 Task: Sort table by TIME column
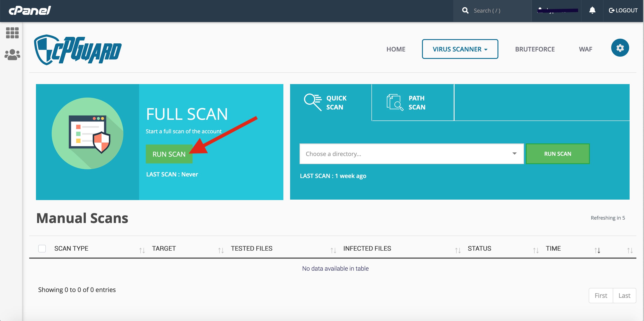[553, 248]
